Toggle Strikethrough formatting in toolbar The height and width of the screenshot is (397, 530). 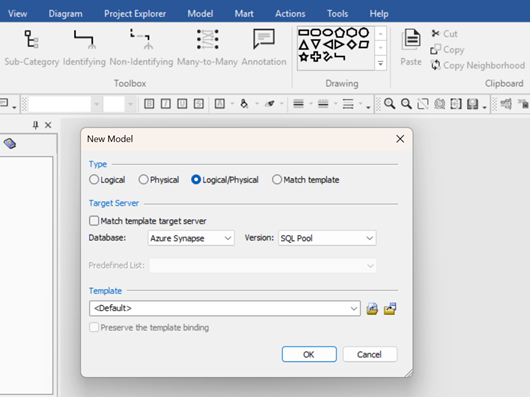click(199, 104)
